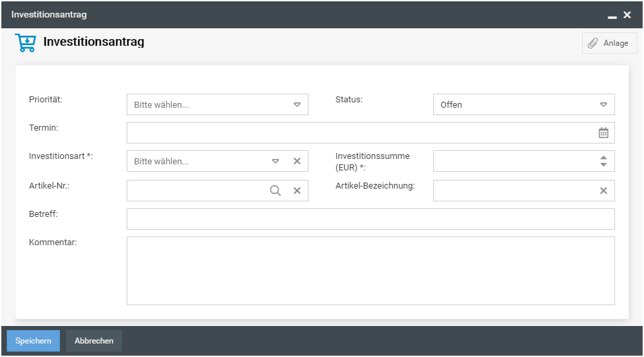Click the paperclip Anlage button

click(609, 43)
